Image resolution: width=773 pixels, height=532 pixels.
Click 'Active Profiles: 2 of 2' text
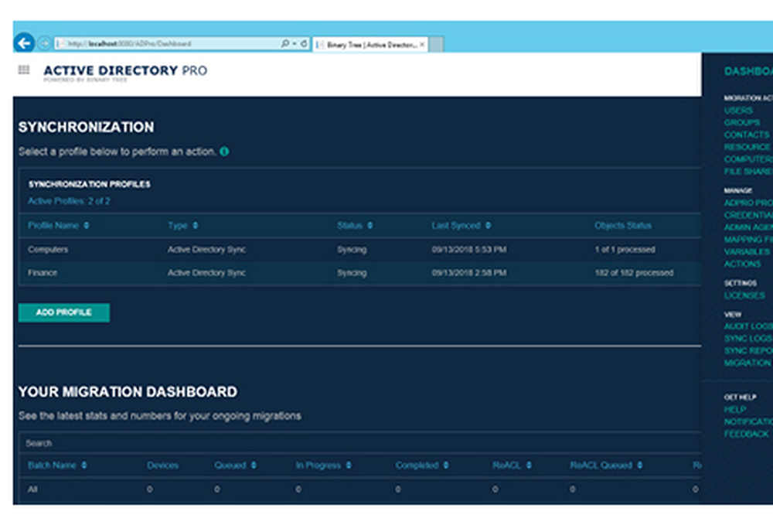(x=69, y=201)
